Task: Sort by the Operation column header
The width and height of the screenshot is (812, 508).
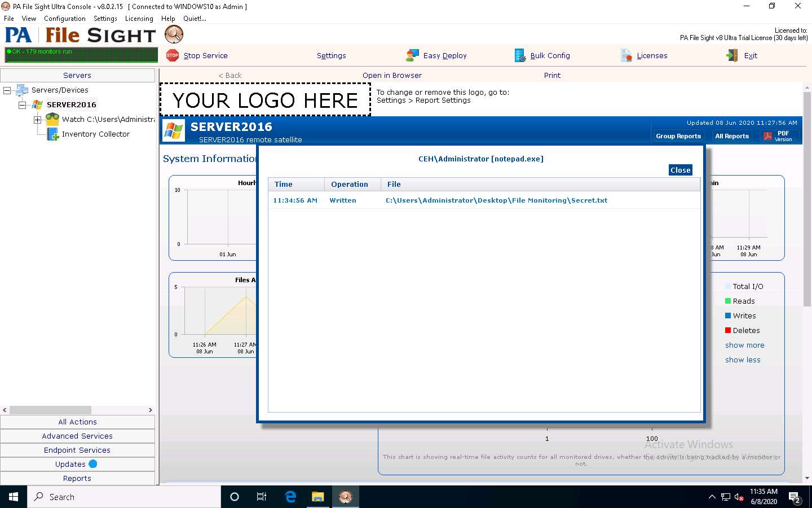Action: pyautogui.click(x=353, y=184)
